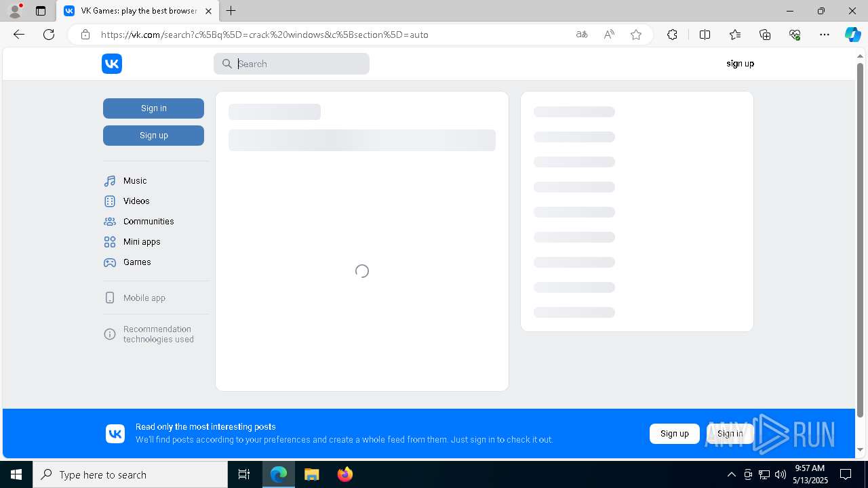Open a new tab with plus button
The image size is (868, 488).
(x=231, y=11)
